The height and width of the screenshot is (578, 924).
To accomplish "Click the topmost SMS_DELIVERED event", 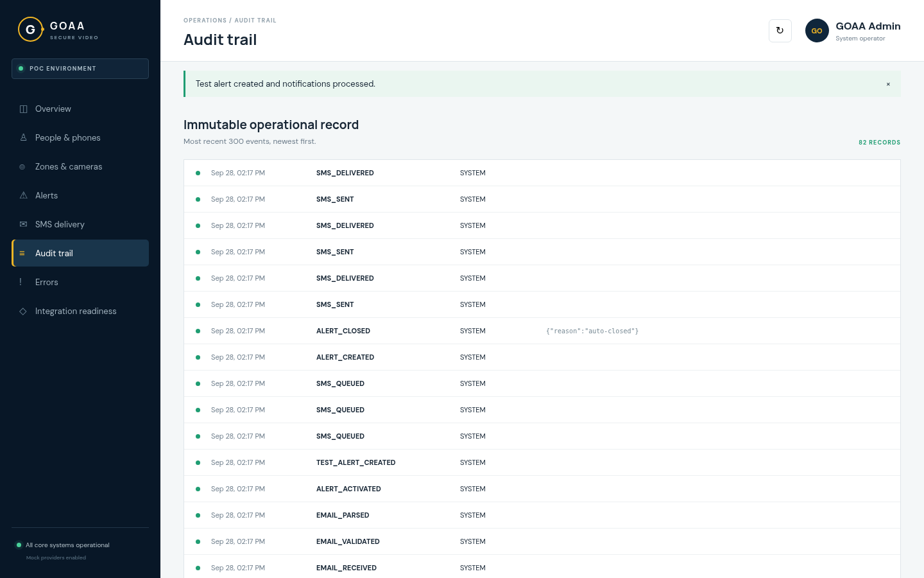I will click(x=542, y=173).
